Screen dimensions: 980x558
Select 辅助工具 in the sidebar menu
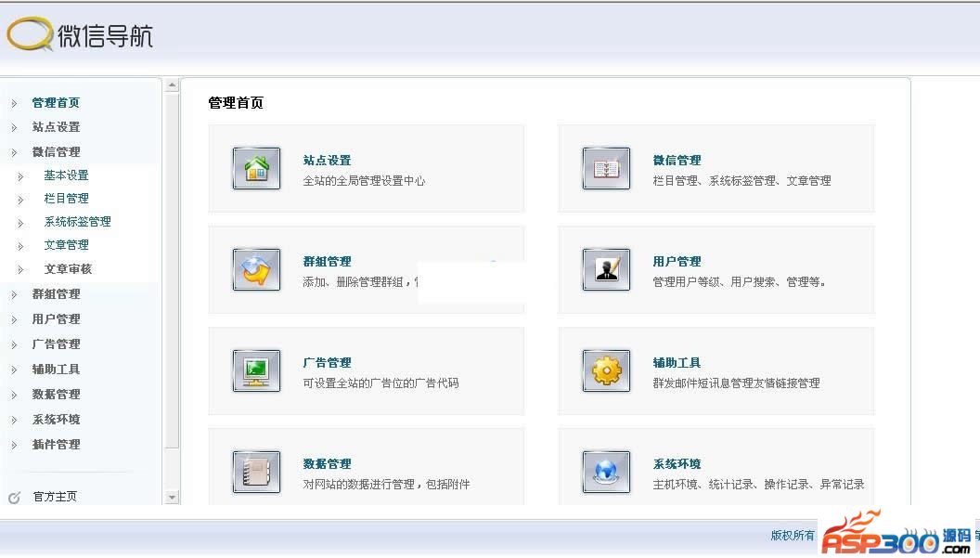(x=56, y=370)
